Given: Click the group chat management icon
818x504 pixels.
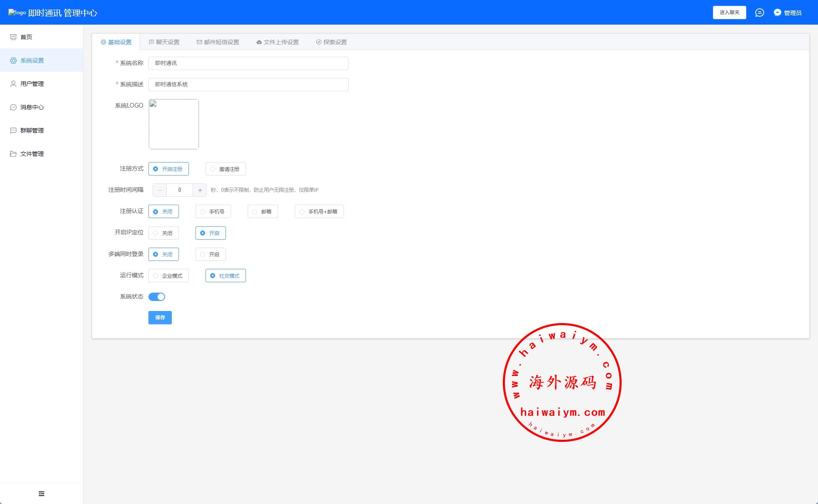Looking at the screenshot, I should [x=13, y=130].
